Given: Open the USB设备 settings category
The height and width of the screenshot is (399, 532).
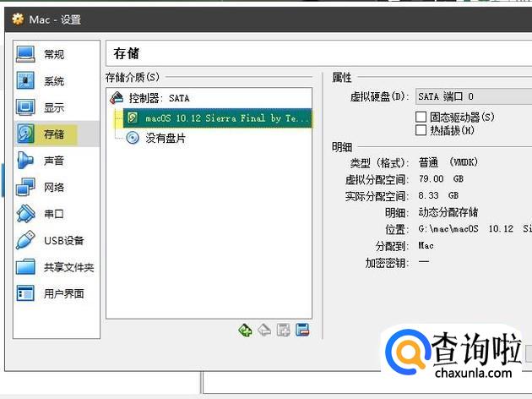Looking at the screenshot, I should pos(57,240).
